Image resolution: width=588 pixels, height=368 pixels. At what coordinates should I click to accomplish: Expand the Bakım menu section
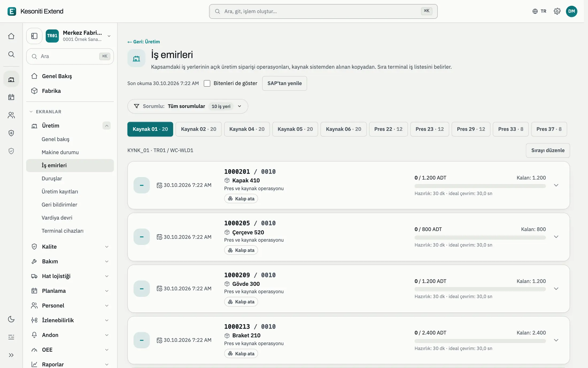70,261
